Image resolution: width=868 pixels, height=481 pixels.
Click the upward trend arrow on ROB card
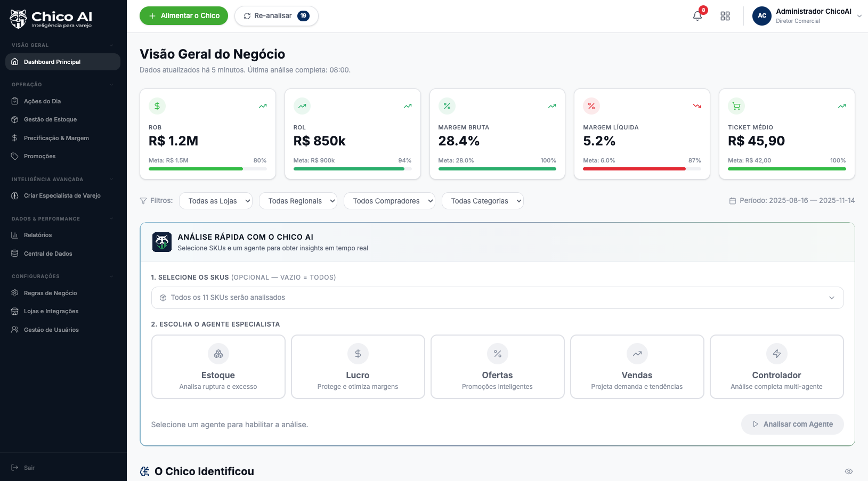click(x=263, y=106)
